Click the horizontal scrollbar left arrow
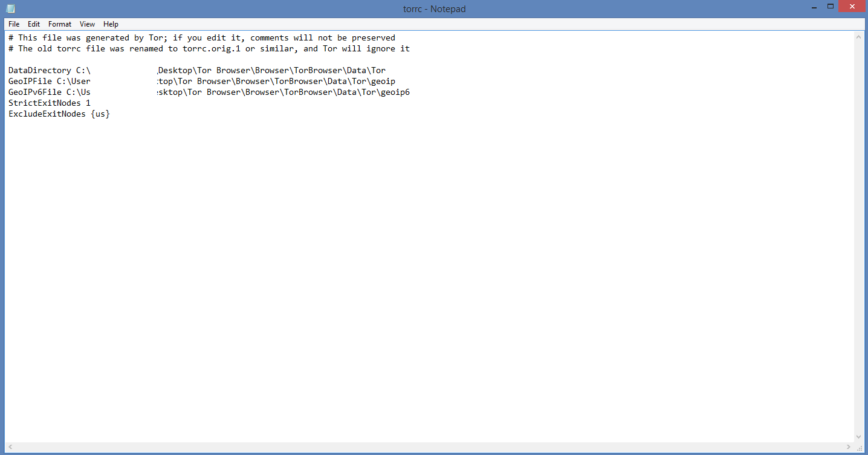This screenshot has width=868, height=455. pos(10,447)
